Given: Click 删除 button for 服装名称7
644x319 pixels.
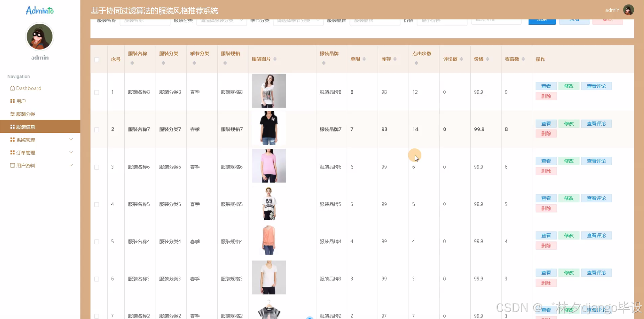Looking at the screenshot, I should click(x=546, y=133).
